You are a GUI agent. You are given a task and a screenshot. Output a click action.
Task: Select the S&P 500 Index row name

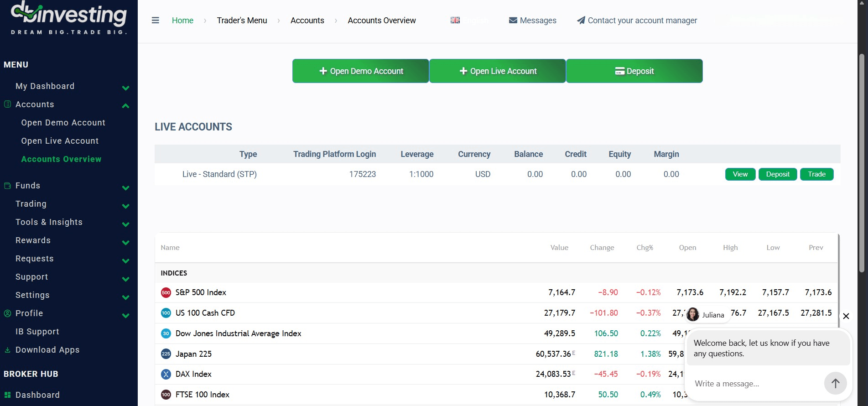click(201, 292)
